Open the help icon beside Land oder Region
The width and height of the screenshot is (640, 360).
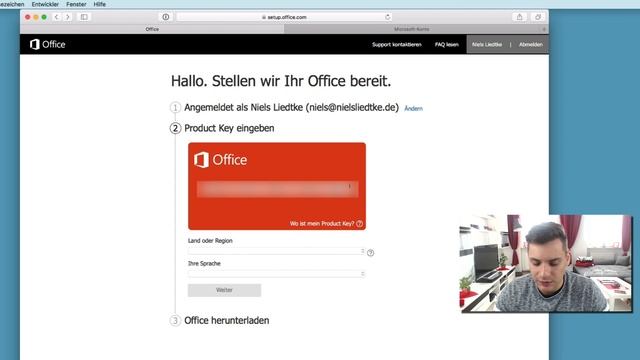pos(370,253)
